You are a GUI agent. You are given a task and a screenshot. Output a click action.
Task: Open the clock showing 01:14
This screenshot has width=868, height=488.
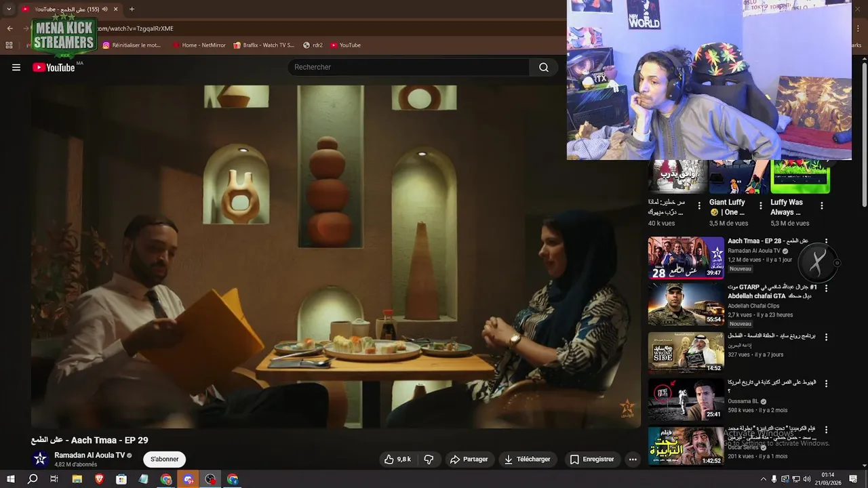[828, 479]
